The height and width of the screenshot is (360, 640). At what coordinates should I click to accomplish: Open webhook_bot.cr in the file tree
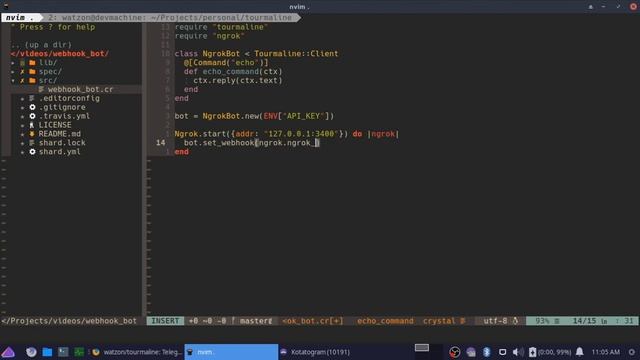point(80,89)
